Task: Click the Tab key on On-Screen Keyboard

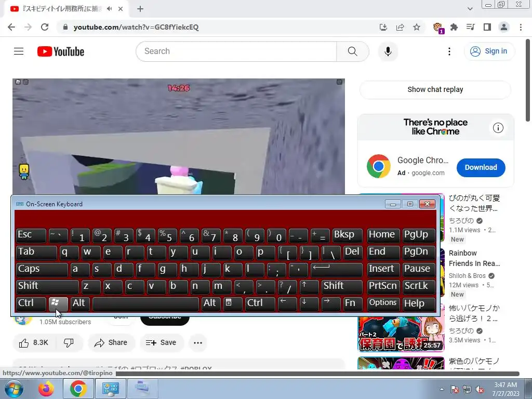Action: tap(36, 252)
